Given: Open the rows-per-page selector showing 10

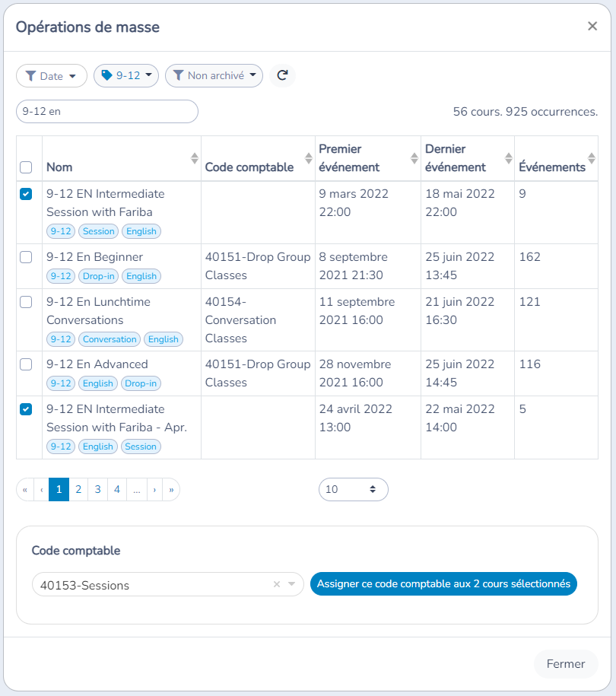Looking at the screenshot, I should (354, 490).
